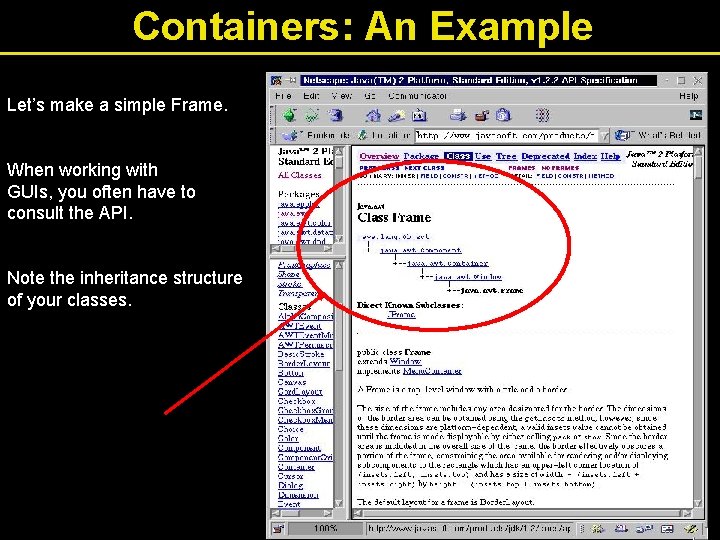Click the FRAMES link
Image resolution: width=720 pixels, height=540 pixels.
522,168
